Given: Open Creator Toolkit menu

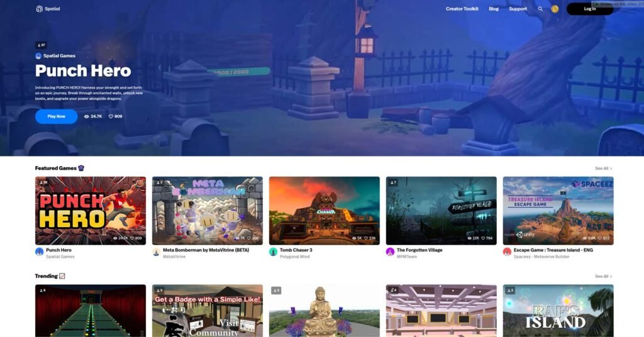Looking at the screenshot, I should click(462, 9).
